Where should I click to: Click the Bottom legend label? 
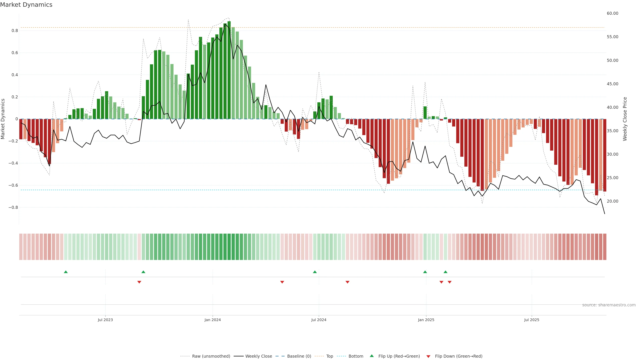click(x=356, y=356)
